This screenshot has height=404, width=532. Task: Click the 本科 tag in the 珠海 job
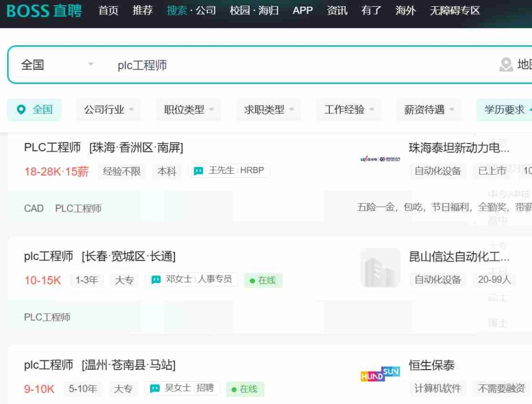[x=167, y=171]
